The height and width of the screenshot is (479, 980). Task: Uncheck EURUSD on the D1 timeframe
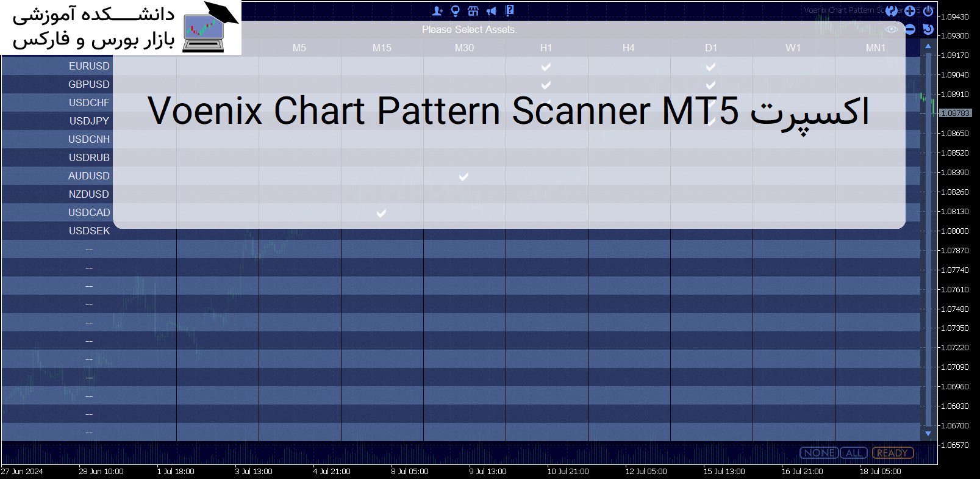tap(710, 67)
